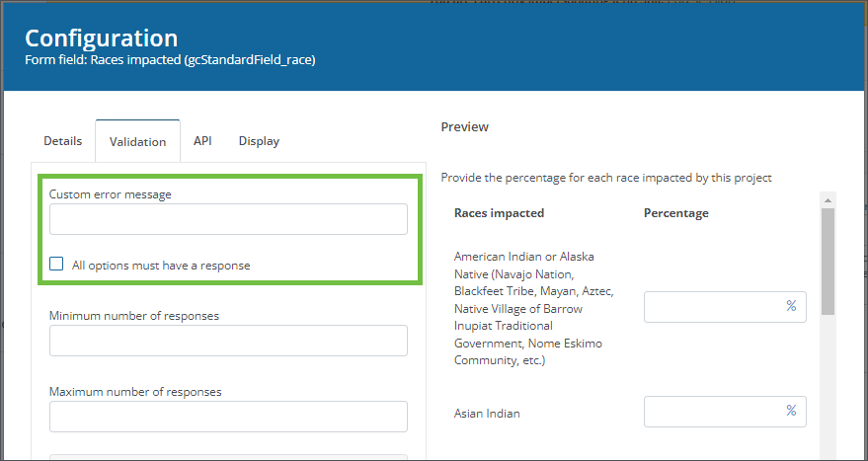The width and height of the screenshot is (868, 461).
Task: Click the Custom error message field
Action: pos(228,219)
